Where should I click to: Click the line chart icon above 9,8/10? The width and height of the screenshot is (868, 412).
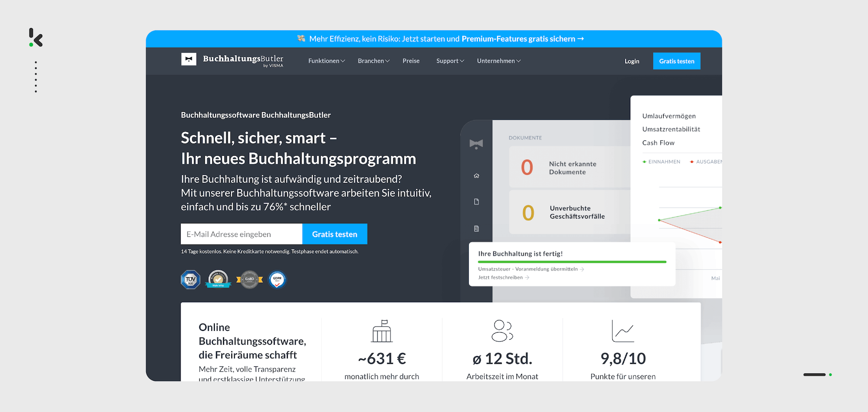click(623, 331)
